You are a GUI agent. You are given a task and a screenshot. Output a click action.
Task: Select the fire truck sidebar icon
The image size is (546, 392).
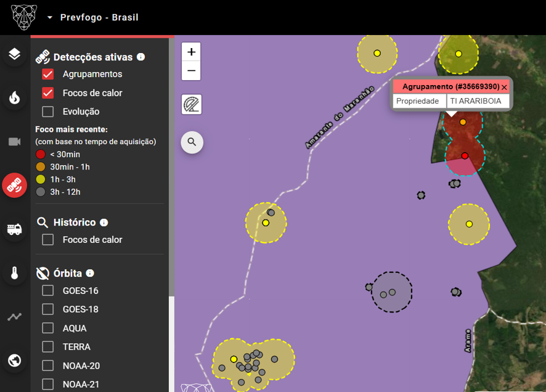(x=14, y=229)
